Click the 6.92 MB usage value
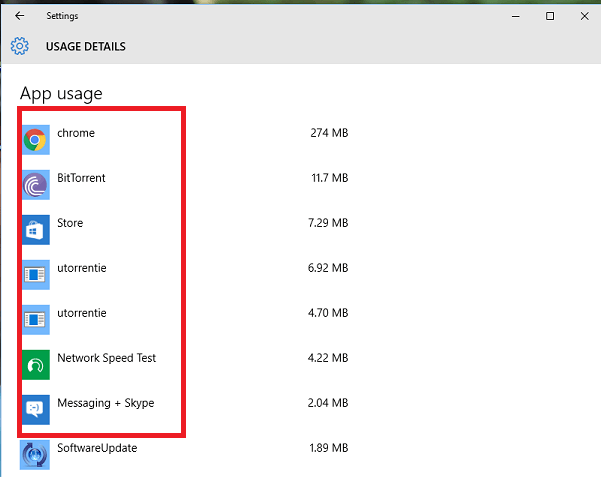The image size is (601, 477). 328,268
